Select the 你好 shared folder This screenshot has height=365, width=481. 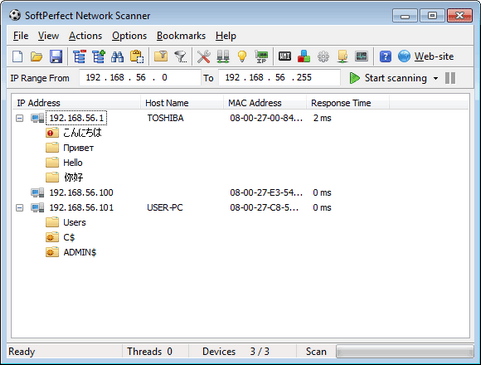click(x=73, y=177)
